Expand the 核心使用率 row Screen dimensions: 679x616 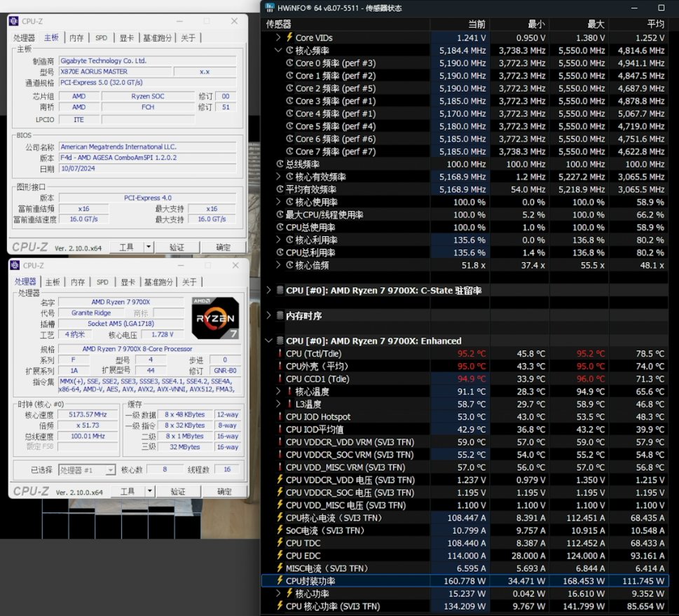278,202
